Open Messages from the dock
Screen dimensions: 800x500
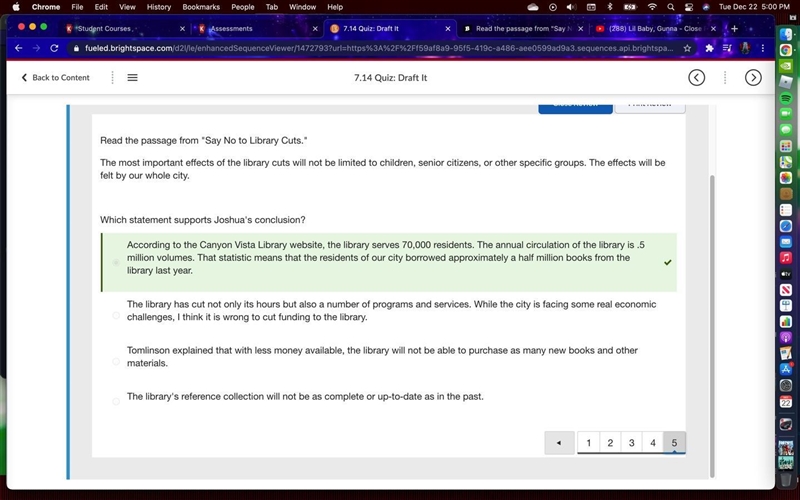pos(786,130)
